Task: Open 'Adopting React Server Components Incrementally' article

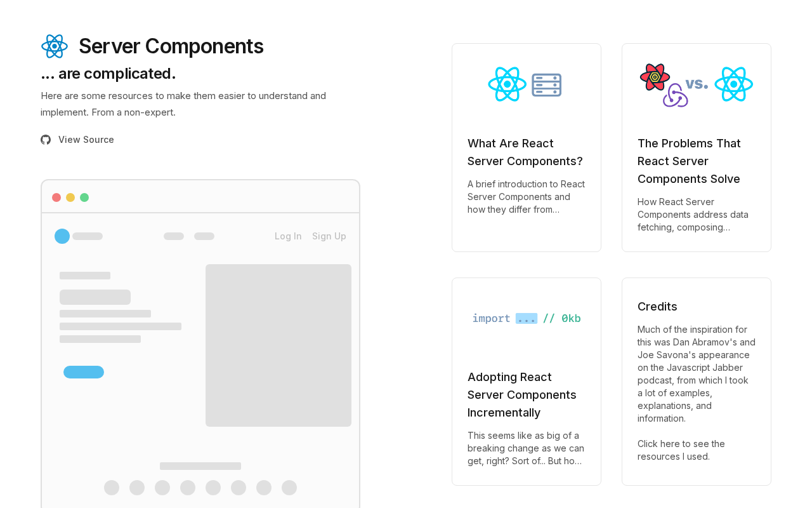Action: [x=521, y=395]
